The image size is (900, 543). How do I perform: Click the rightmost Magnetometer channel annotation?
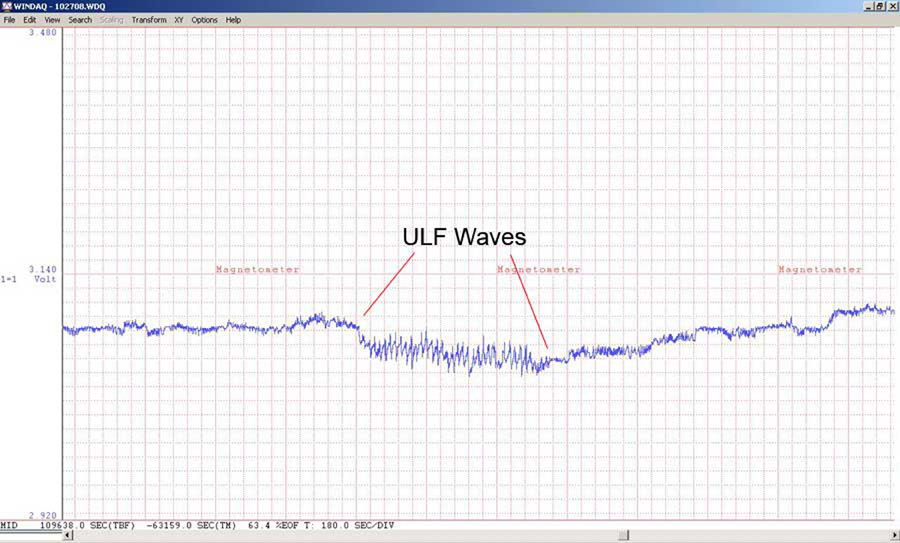point(820,269)
